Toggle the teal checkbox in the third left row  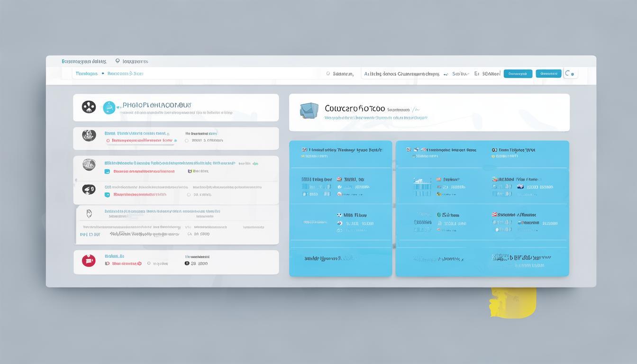(107, 172)
